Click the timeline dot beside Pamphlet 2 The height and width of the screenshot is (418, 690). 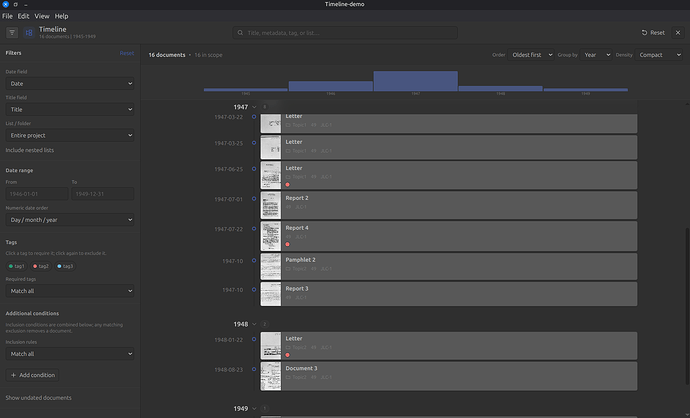pos(254,260)
